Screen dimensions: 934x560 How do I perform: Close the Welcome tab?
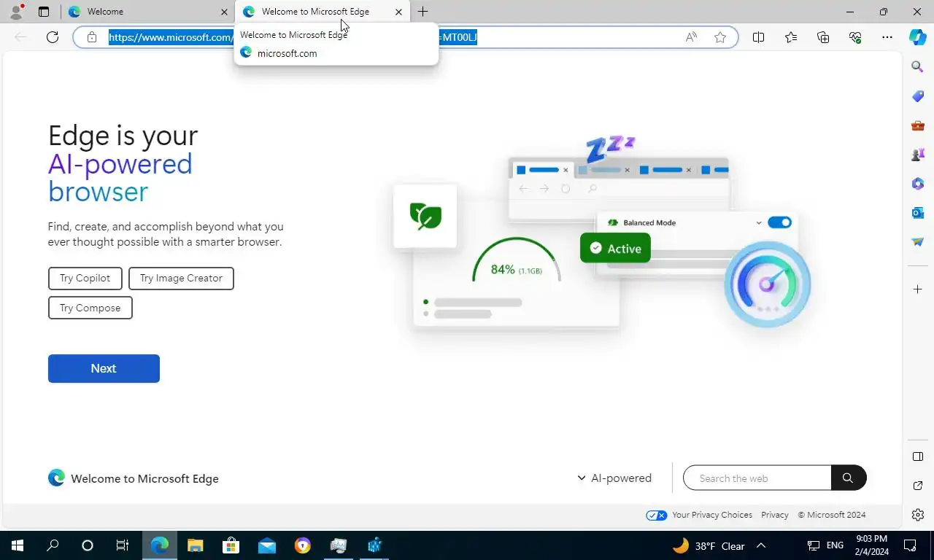(x=224, y=12)
